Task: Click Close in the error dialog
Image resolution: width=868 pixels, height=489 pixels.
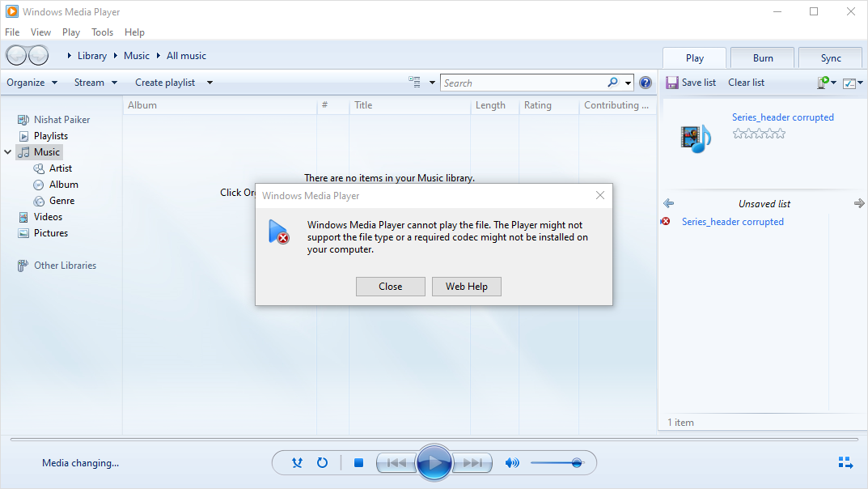Action: pyautogui.click(x=390, y=287)
